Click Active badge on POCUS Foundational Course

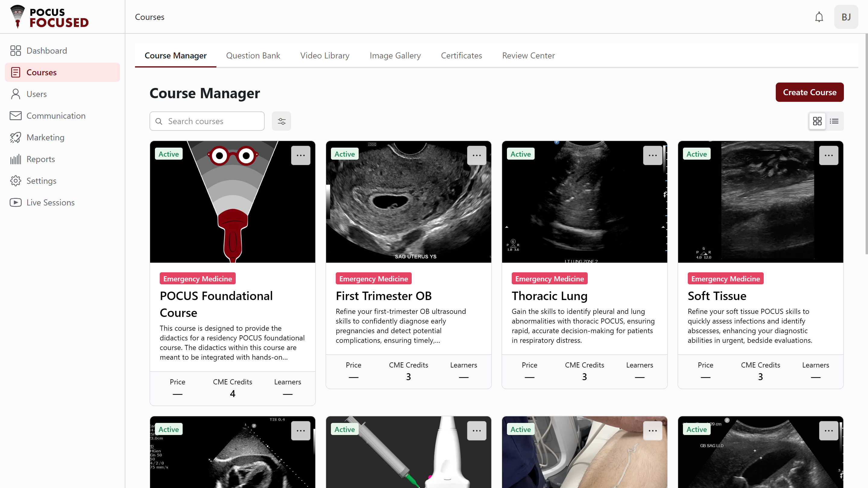(168, 154)
